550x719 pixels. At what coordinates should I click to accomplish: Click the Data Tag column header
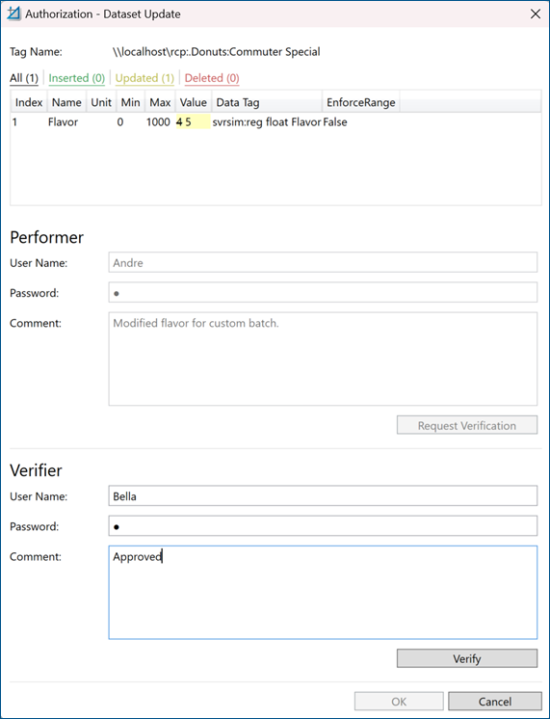(267, 102)
